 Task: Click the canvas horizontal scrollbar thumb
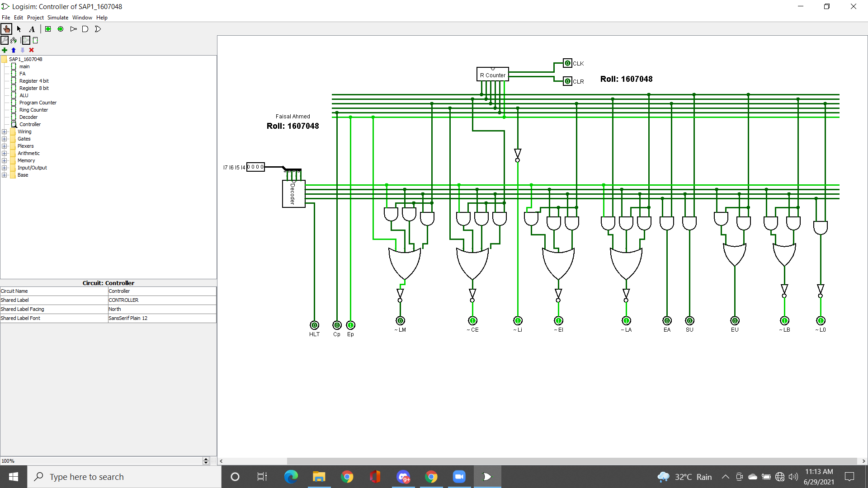[x=572, y=461]
